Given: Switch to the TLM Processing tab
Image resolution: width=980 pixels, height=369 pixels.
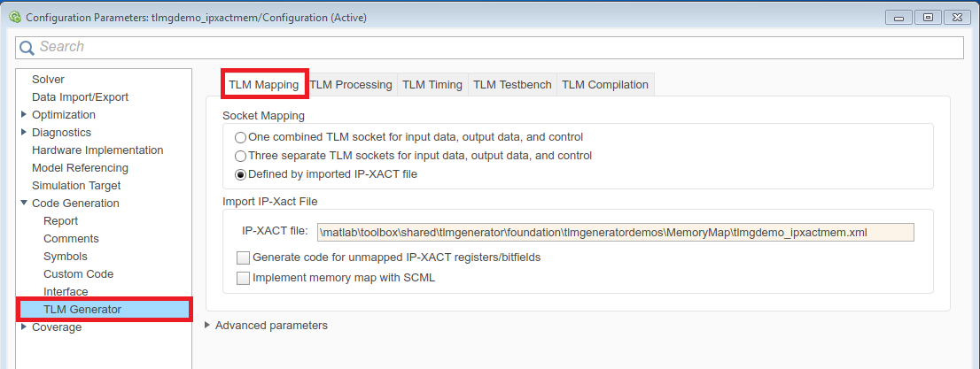Looking at the screenshot, I should (351, 85).
